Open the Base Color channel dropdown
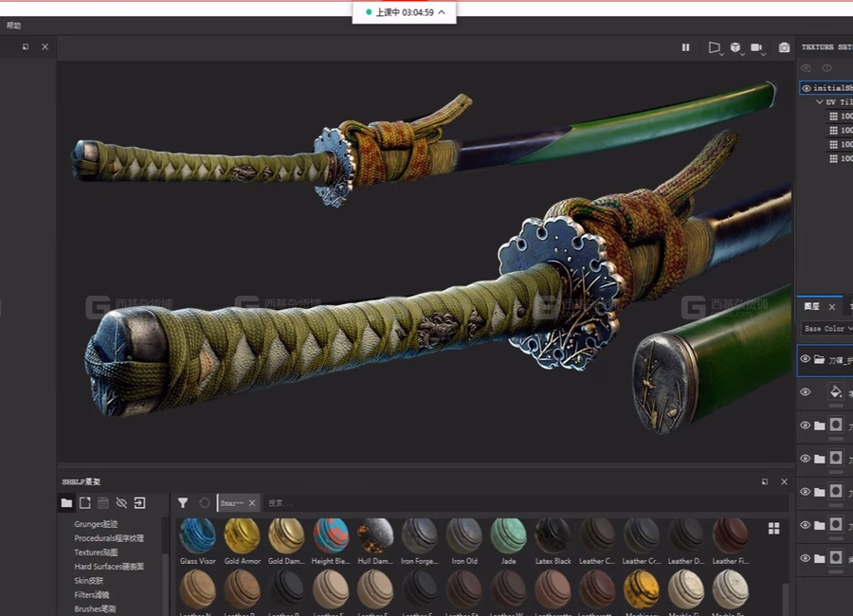Image resolution: width=853 pixels, height=616 pixels. [828, 329]
